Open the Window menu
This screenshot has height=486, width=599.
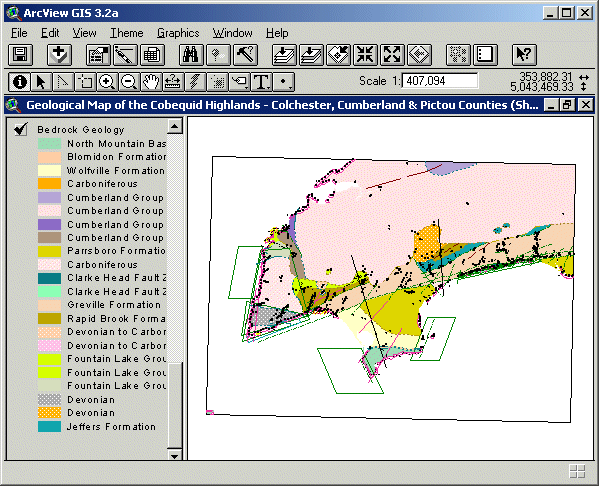point(232,33)
